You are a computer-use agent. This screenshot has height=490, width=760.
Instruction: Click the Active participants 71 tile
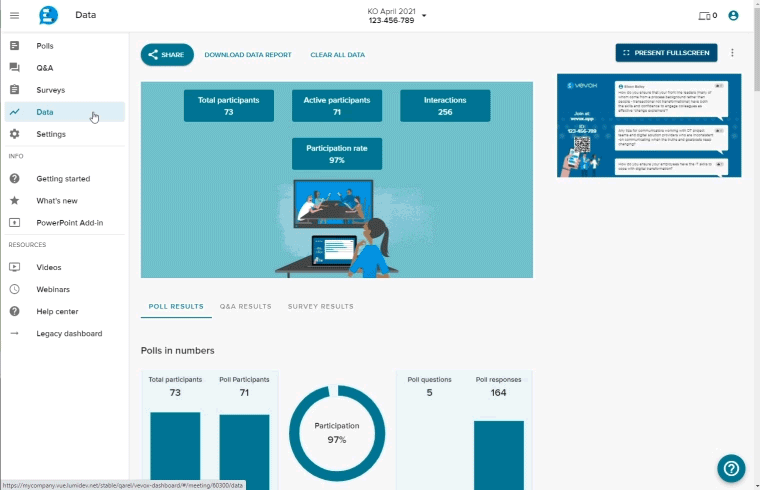(337, 106)
